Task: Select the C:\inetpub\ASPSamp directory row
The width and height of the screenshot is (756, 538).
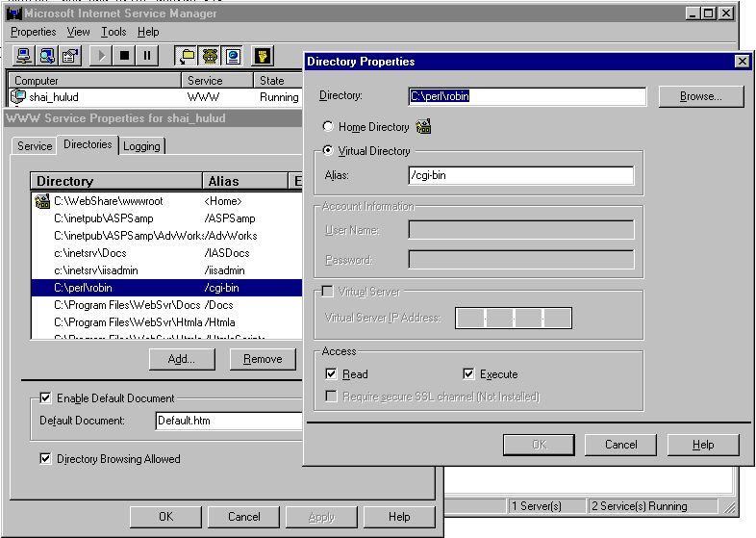Action: 166,218
